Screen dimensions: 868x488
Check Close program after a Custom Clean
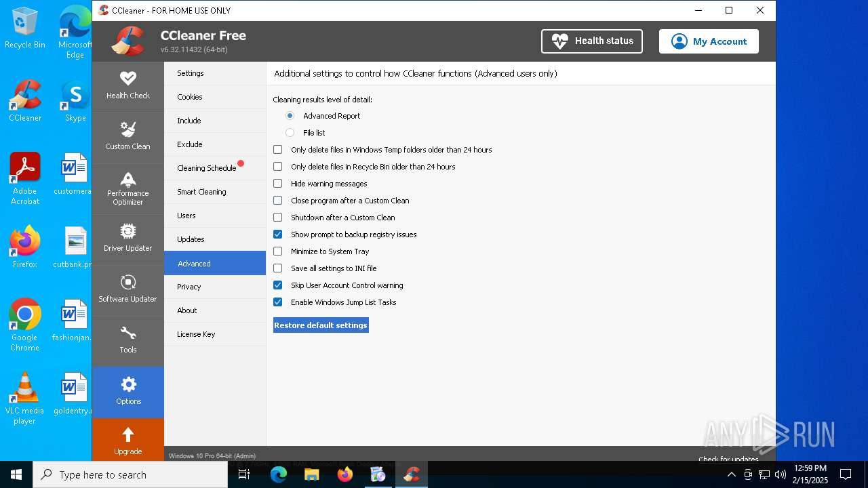(278, 201)
